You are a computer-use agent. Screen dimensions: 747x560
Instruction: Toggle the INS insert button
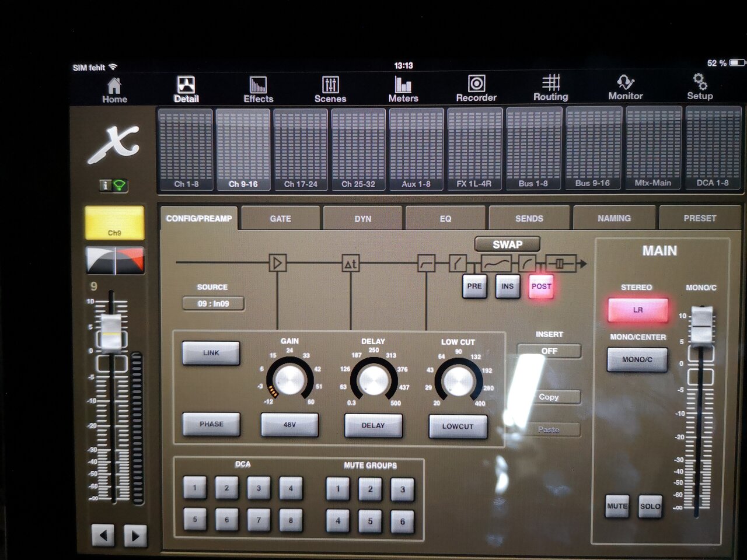pyautogui.click(x=507, y=286)
